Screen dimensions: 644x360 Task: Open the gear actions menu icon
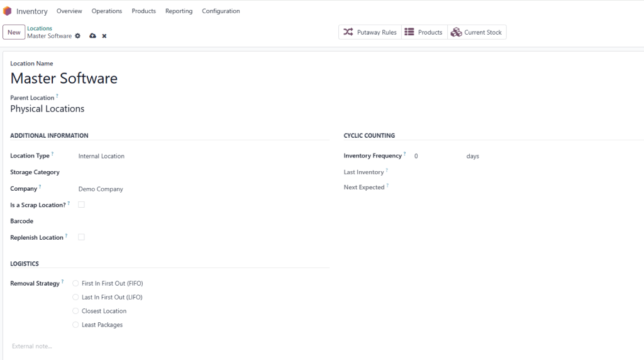tap(78, 36)
